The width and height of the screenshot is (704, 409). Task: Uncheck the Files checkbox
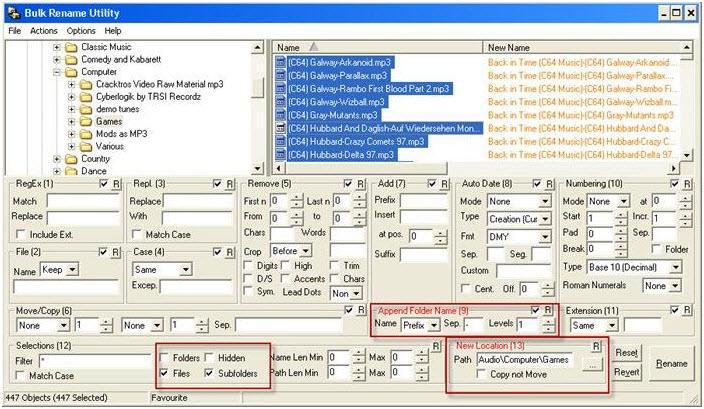click(x=165, y=373)
